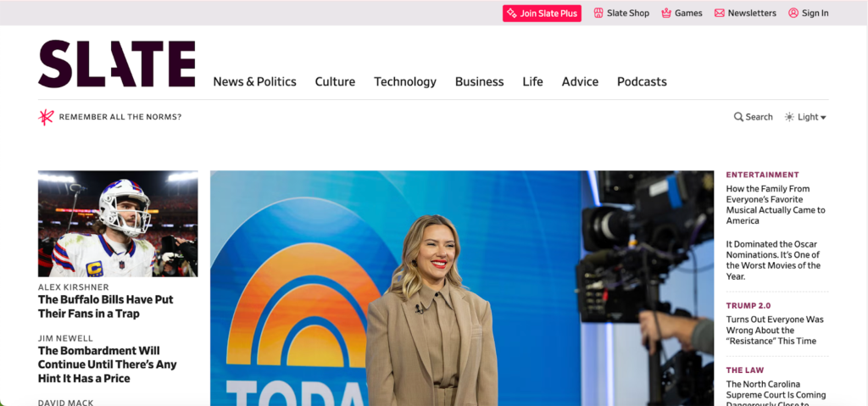Open the News & Politics menu

point(254,81)
